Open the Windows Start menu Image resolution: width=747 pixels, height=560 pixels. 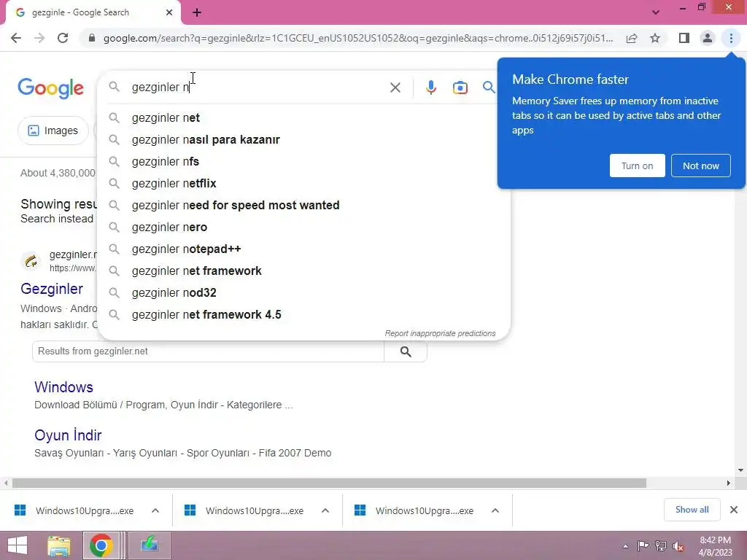click(18, 545)
